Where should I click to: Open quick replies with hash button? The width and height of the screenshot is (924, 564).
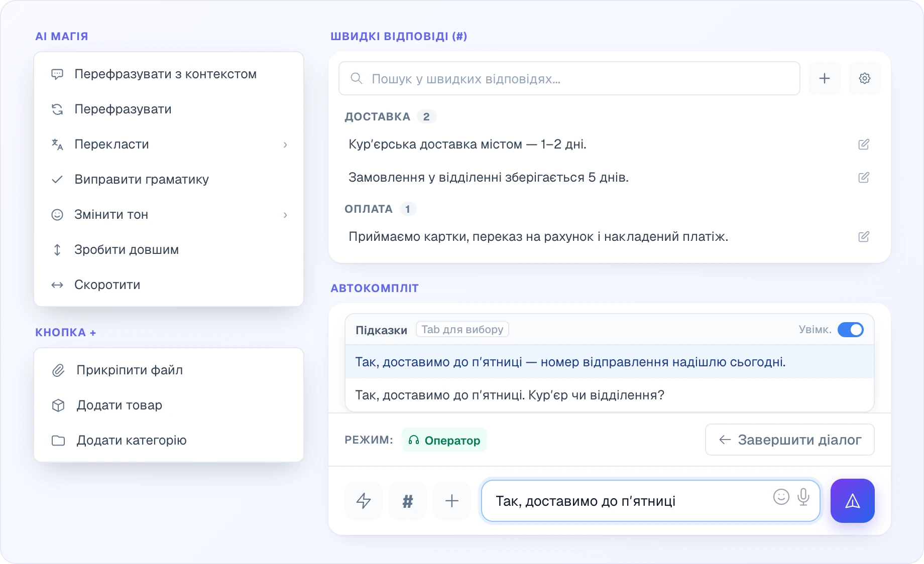[408, 501]
